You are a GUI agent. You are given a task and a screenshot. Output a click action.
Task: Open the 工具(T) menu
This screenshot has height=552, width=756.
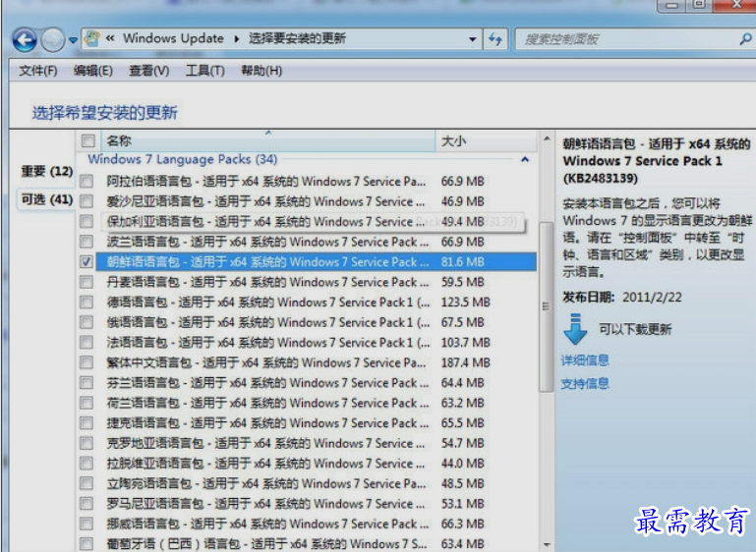(205, 71)
